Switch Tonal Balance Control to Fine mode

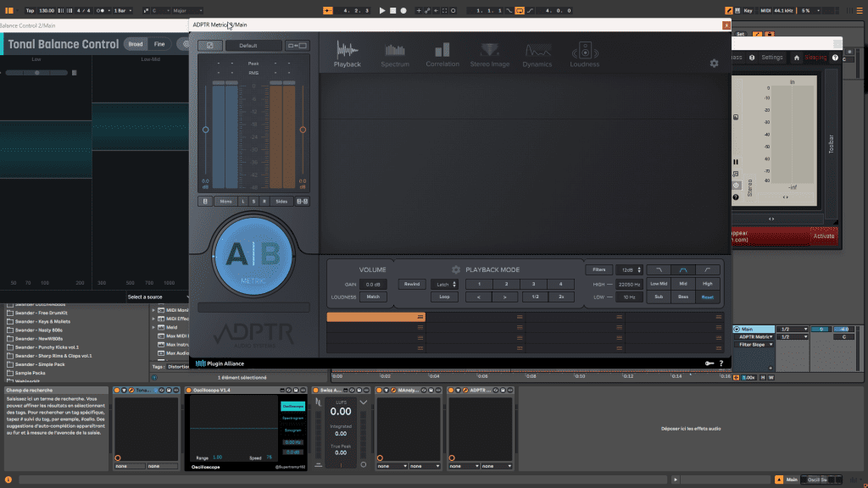pyautogui.click(x=161, y=43)
